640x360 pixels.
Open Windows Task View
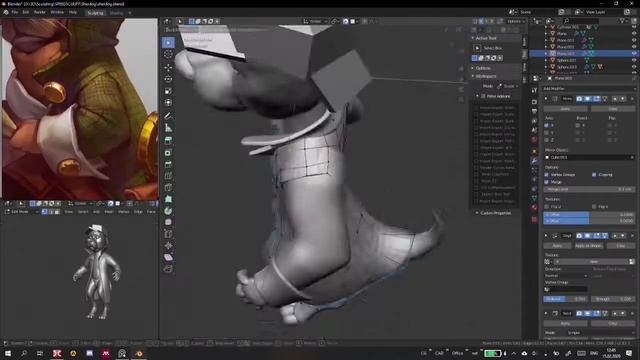pyautogui.click(x=40, y=353)
